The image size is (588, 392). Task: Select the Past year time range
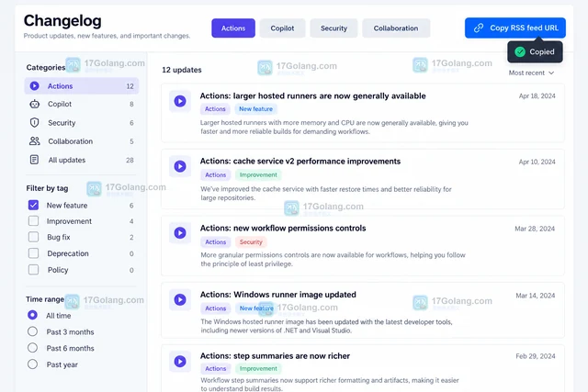pyautogui.click(x=33, y=364)
